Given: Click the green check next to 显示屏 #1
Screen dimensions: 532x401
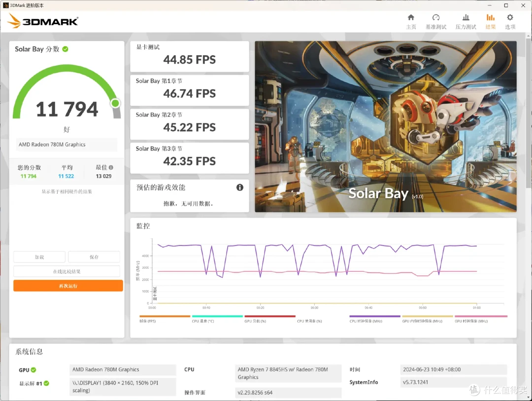Looking at the screenshot, I should (x=46, y=383).
